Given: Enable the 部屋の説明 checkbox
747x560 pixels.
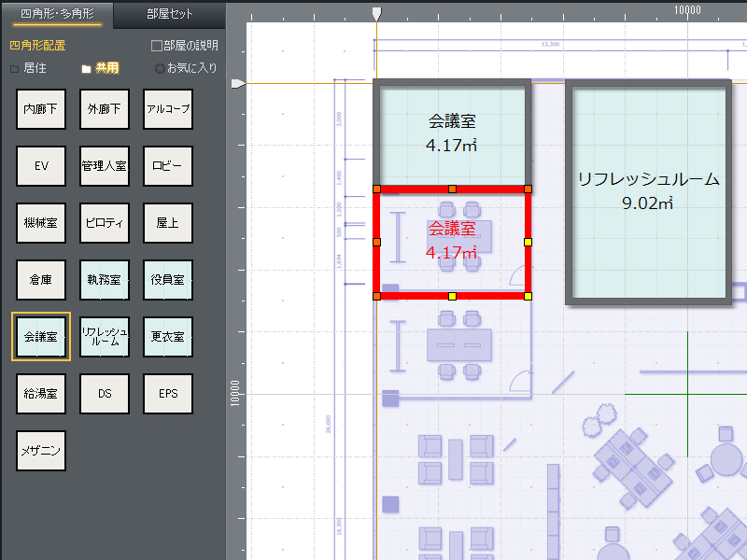Looking at the screenshot, I should click(x=157, y=46).
